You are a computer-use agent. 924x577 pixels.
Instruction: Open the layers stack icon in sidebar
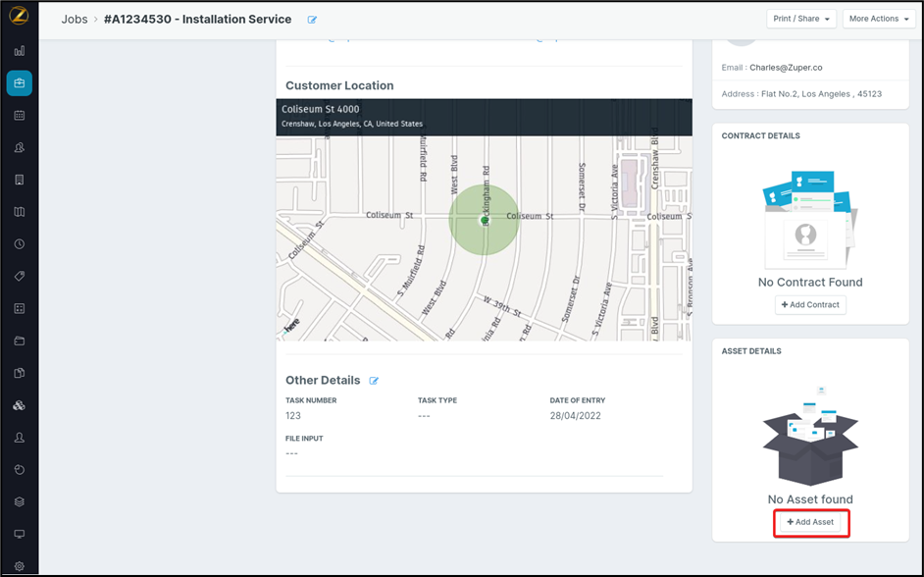coord(19,501)
